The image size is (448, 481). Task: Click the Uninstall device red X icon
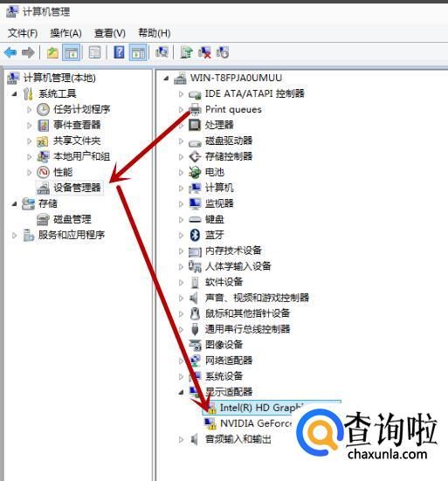click(x=204, y=52)
